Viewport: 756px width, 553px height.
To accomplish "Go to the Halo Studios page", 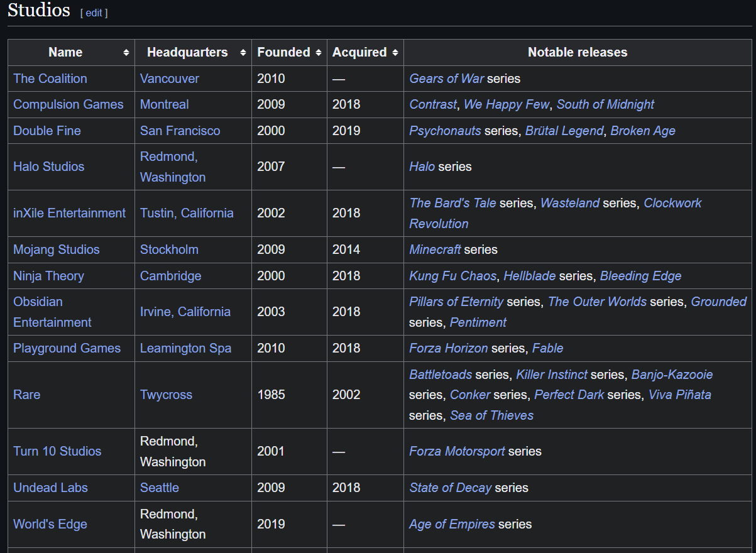I will (x=49, y=167).
